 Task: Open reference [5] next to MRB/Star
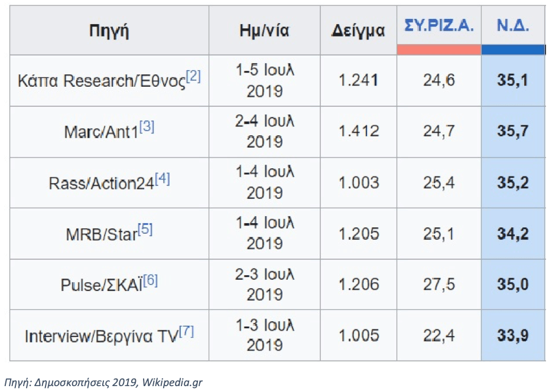pyautogui.click(x=145, y=230)
